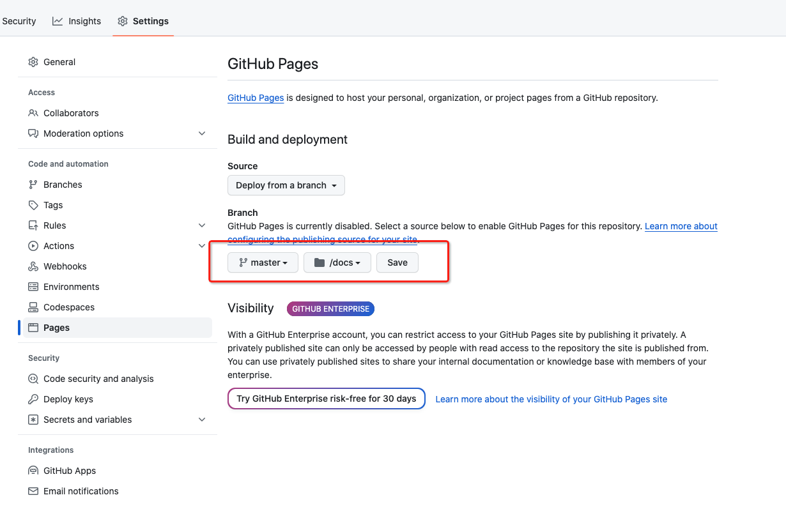The image size is (786, 532).
Task: Open the Deploy from a branch dropdown
Action: pos(286,185)
